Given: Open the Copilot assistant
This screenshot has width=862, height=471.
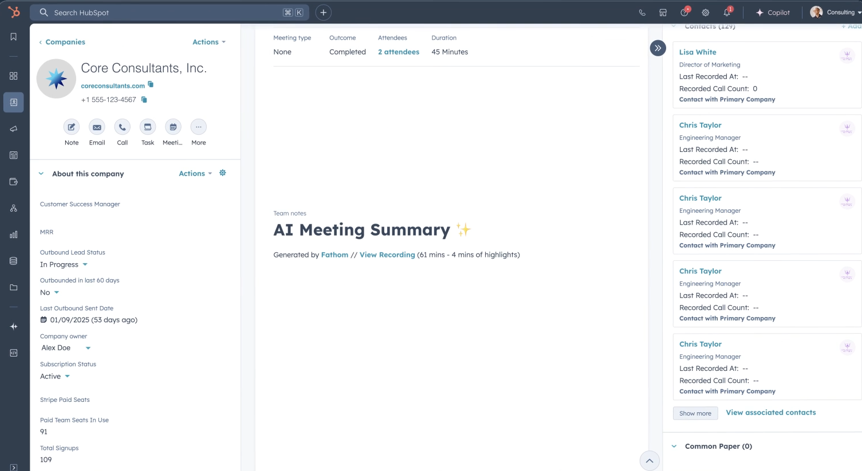Looking at the screenshot, I should point(773,12).
